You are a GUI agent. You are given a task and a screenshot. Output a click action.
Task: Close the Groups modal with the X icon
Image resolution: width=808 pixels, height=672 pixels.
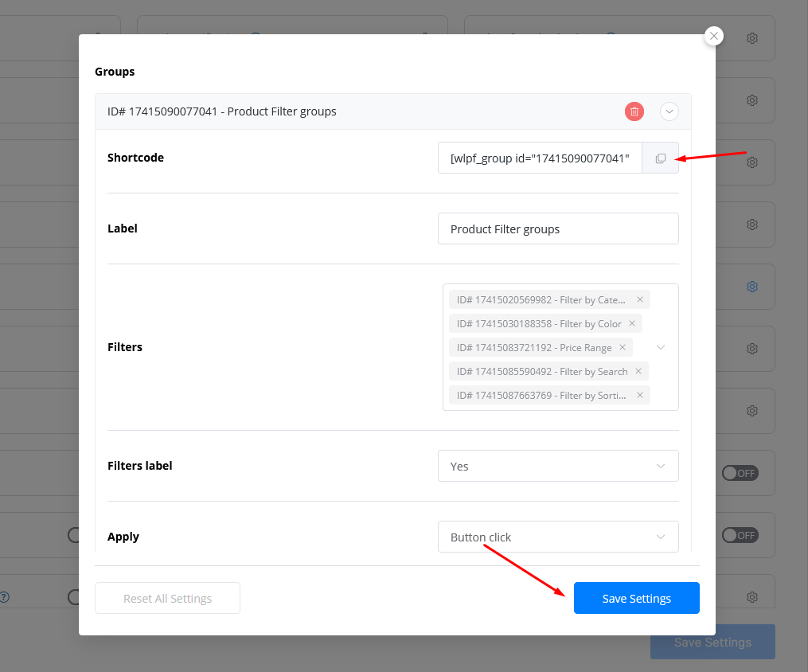point(714,36)
